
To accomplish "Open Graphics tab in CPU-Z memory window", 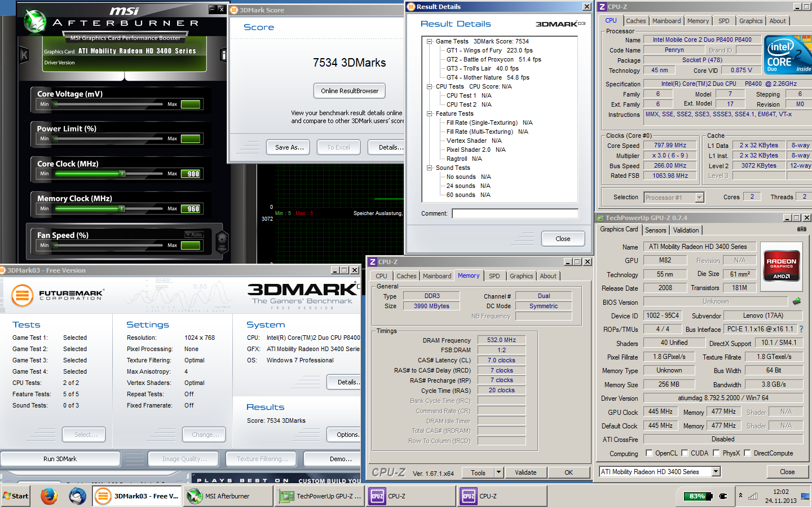I will [x=522, y=276].
